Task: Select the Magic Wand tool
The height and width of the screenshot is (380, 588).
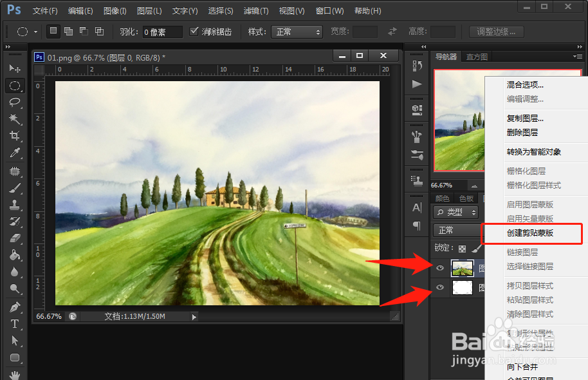Action: tap(15, 119)
